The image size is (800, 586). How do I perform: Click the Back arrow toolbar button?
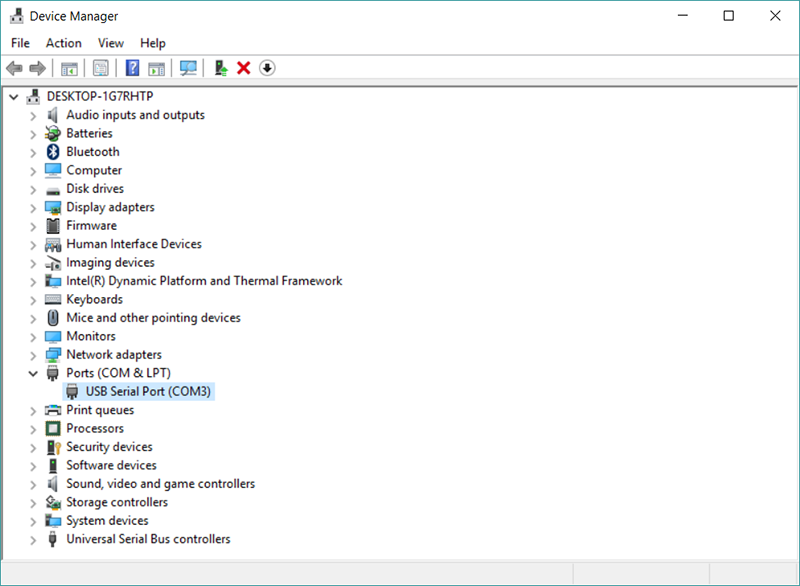[x=14, y=68]
